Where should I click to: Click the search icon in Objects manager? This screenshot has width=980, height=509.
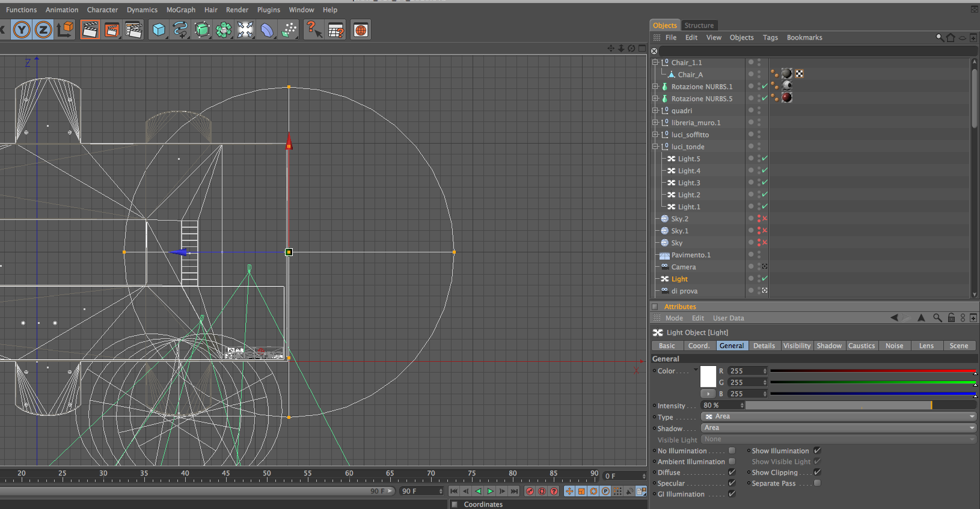tap(940, 37)
